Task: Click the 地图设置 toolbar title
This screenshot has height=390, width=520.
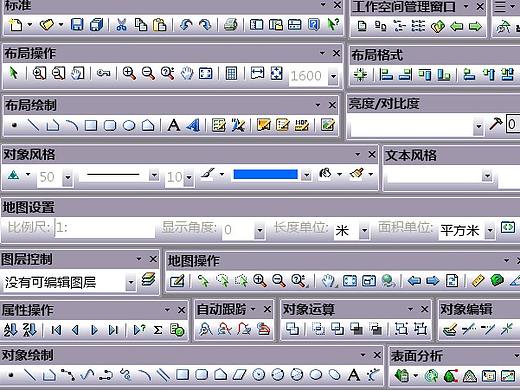Action: coord(28,207)
